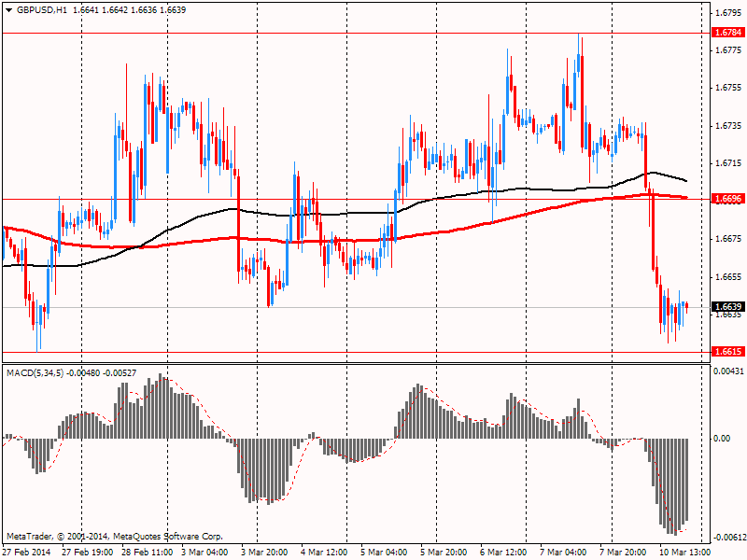This screenshot has width=747, height=560.
Task: Select the 1.6784 red price level label
Action: click(727, 33)
